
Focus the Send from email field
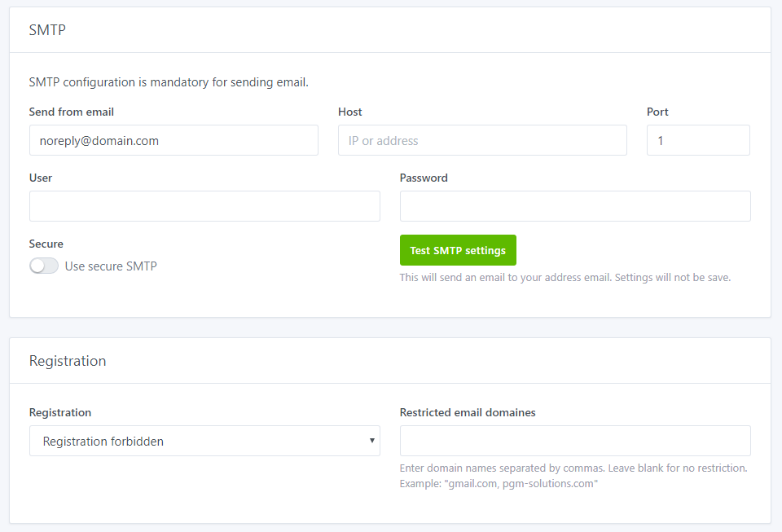(174, 140)
